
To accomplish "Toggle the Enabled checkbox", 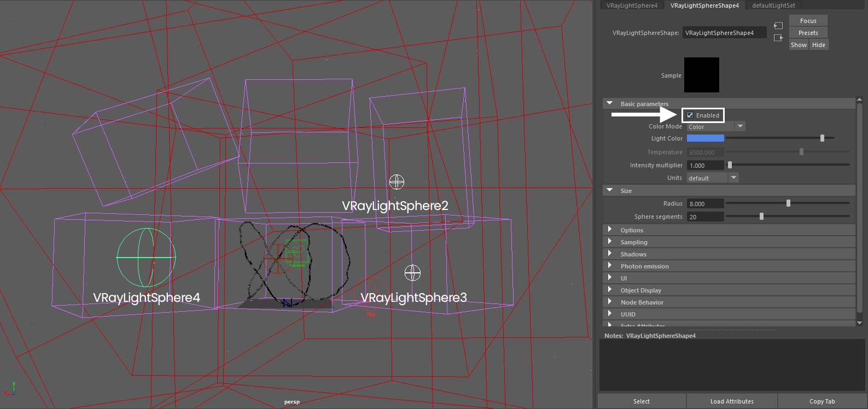I will tap(690, 115).
